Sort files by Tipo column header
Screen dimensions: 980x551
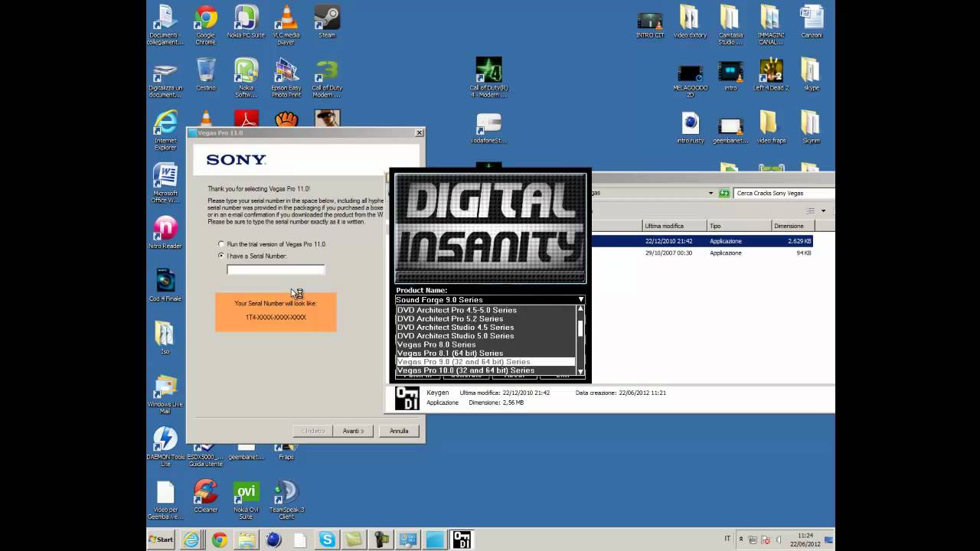[x=739, y=226]
